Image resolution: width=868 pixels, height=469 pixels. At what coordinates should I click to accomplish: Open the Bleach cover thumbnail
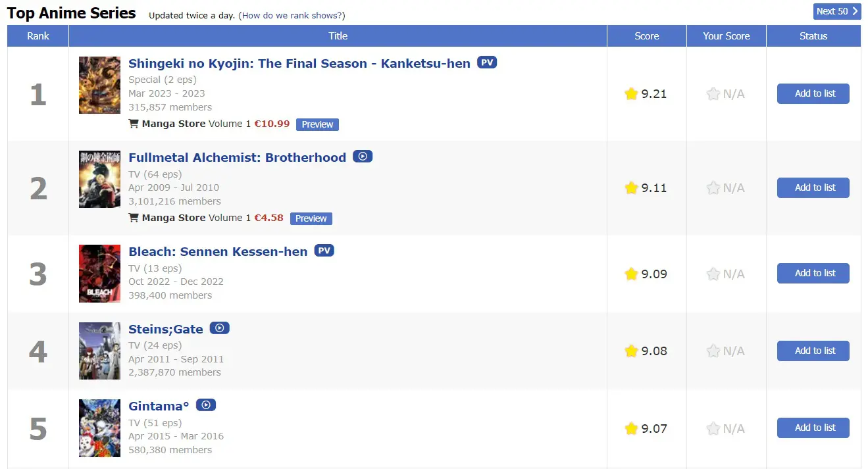99,274
